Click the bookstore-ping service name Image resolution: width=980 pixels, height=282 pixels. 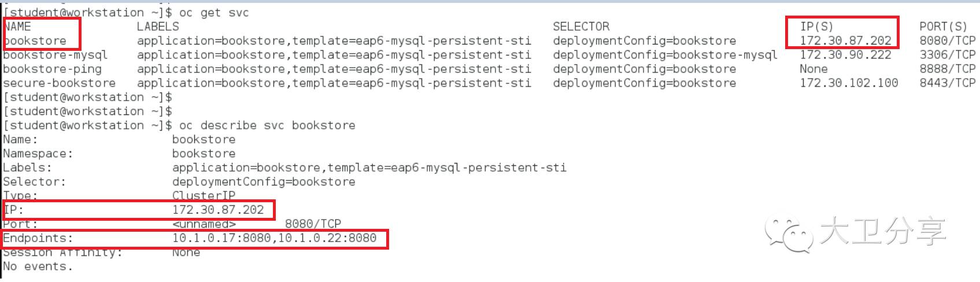pos(52,69)
